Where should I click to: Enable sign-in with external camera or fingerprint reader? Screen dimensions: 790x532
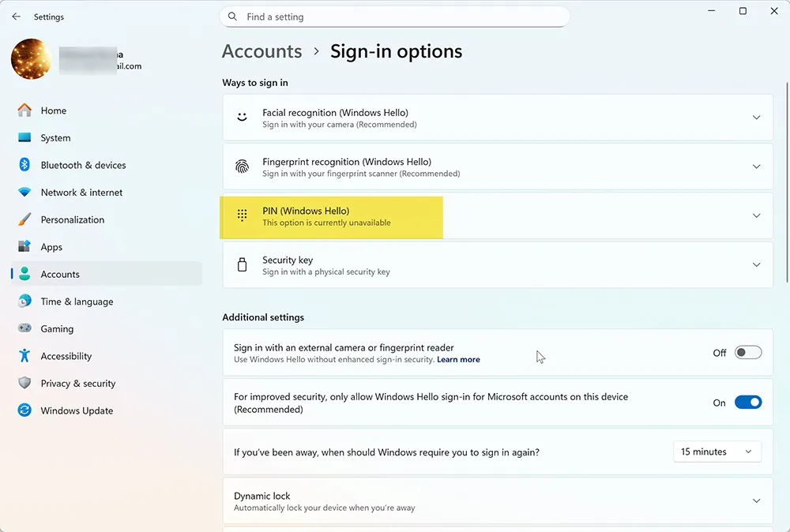pos(747,352)
